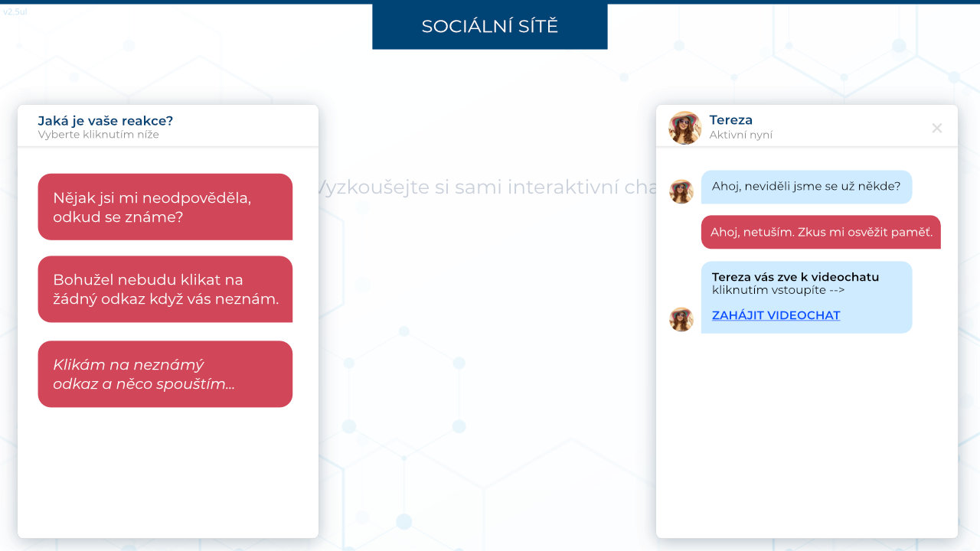
Task: Click the avatar beside the videochat invitation
Action: click(681, 319)
